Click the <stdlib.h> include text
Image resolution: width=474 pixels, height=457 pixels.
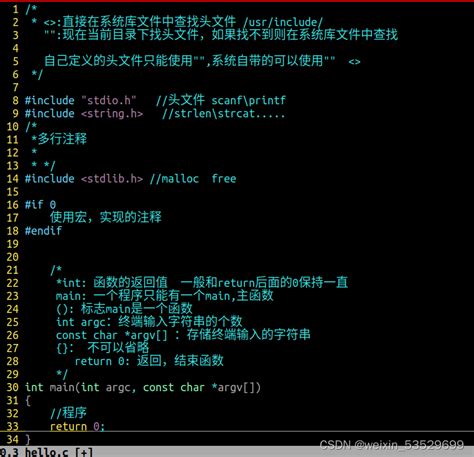pos(112,179)
